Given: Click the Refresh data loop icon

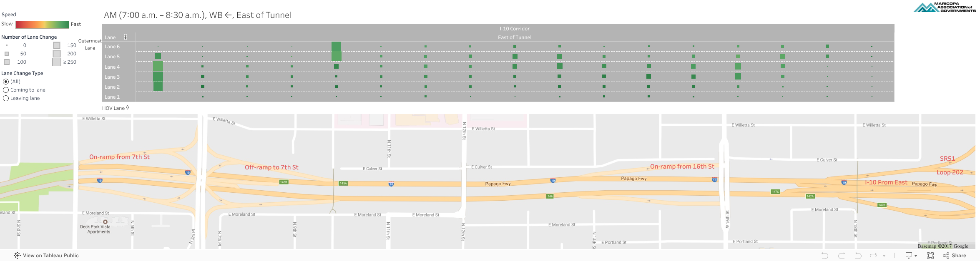Looking at the screenshot, I should pos(873,256).
